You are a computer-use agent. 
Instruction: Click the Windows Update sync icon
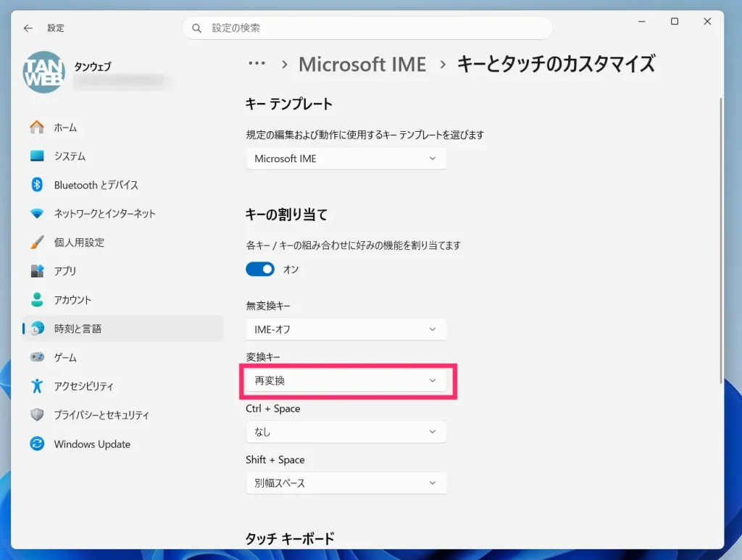point(37,443)
